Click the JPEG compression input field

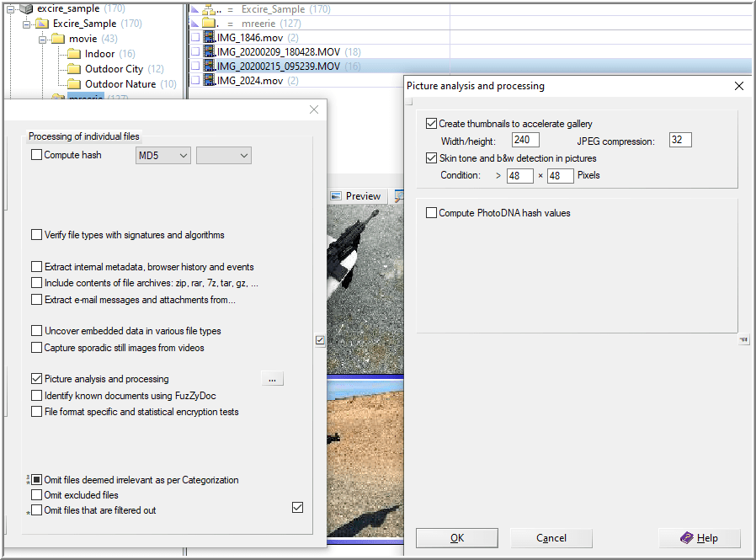(680, 141)
